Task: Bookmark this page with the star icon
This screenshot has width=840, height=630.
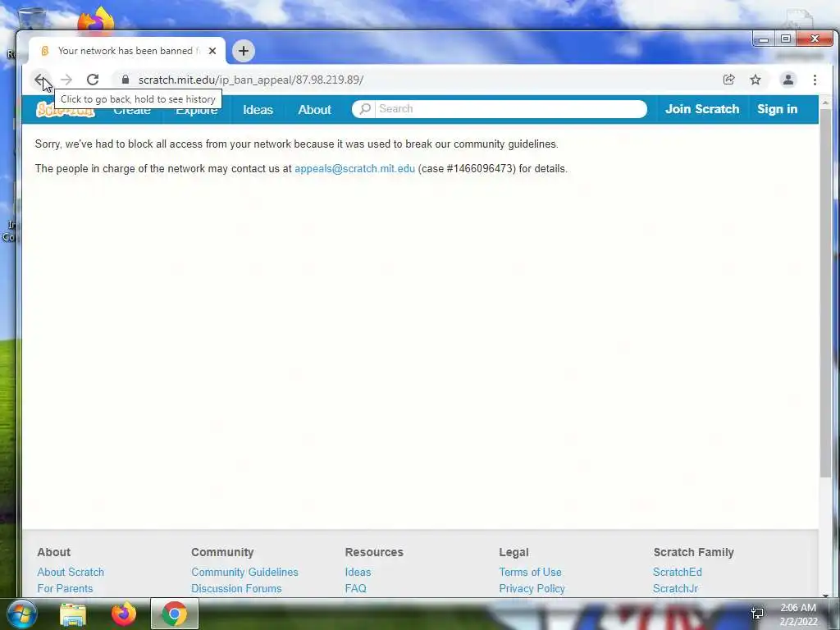Action: coord(756,80)
